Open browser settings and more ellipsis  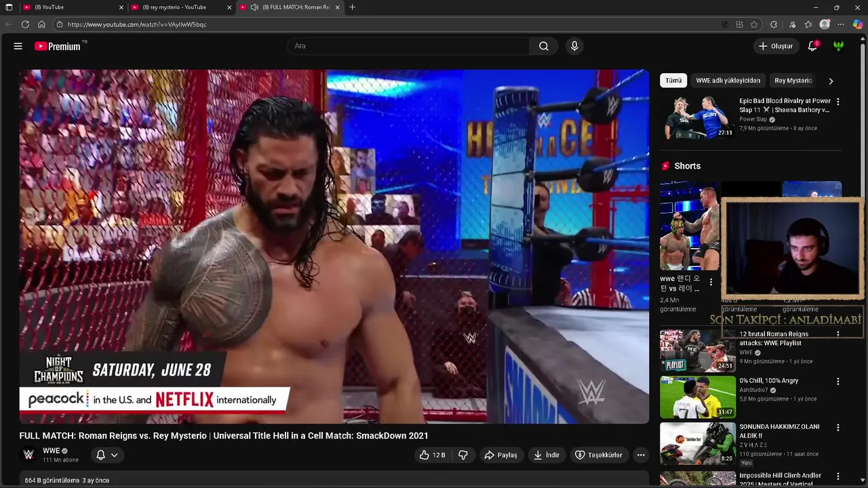tap(841, 24)
